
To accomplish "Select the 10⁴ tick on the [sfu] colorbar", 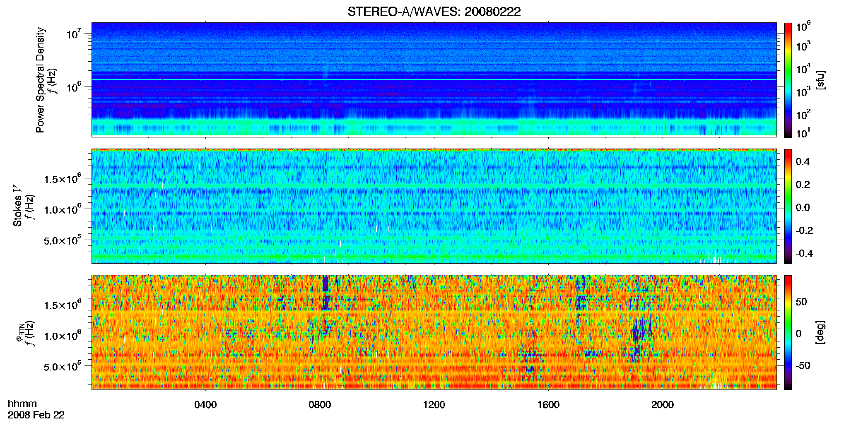I will (803, 68).
